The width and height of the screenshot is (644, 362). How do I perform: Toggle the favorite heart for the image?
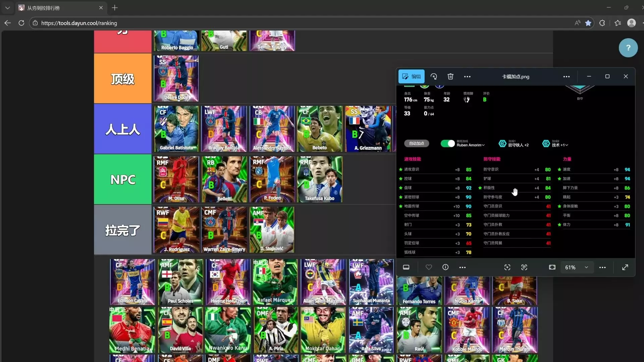tap(429, 267)
